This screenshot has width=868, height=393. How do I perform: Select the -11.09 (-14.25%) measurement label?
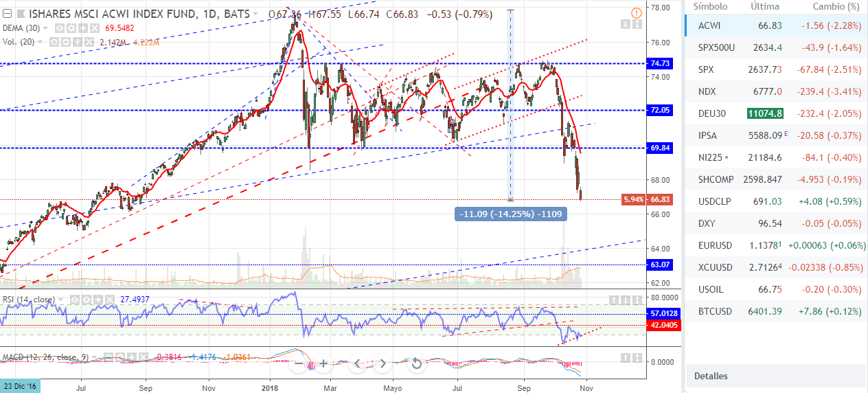pos(510,214)
